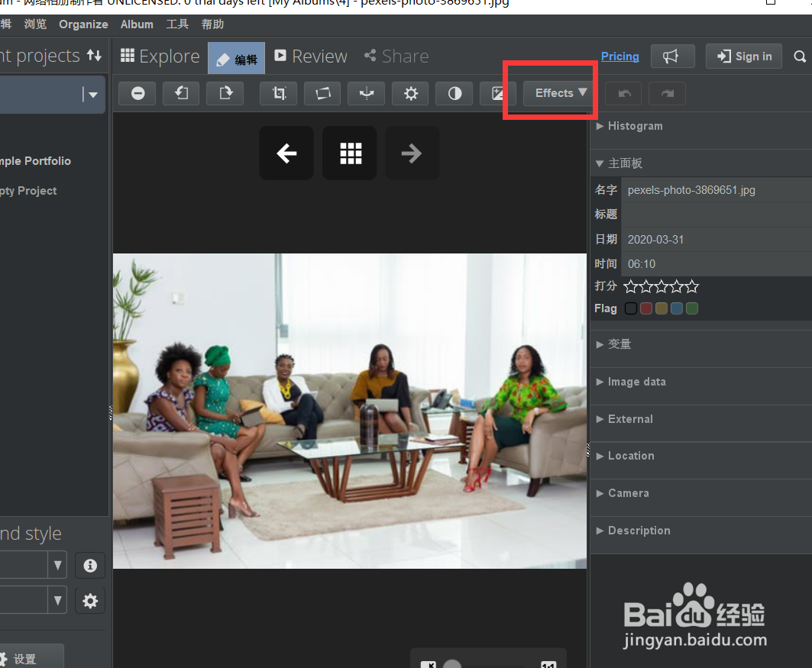Open the Organize menu
This screenshot has width=812, height=668.
click(x=83, y=24)
